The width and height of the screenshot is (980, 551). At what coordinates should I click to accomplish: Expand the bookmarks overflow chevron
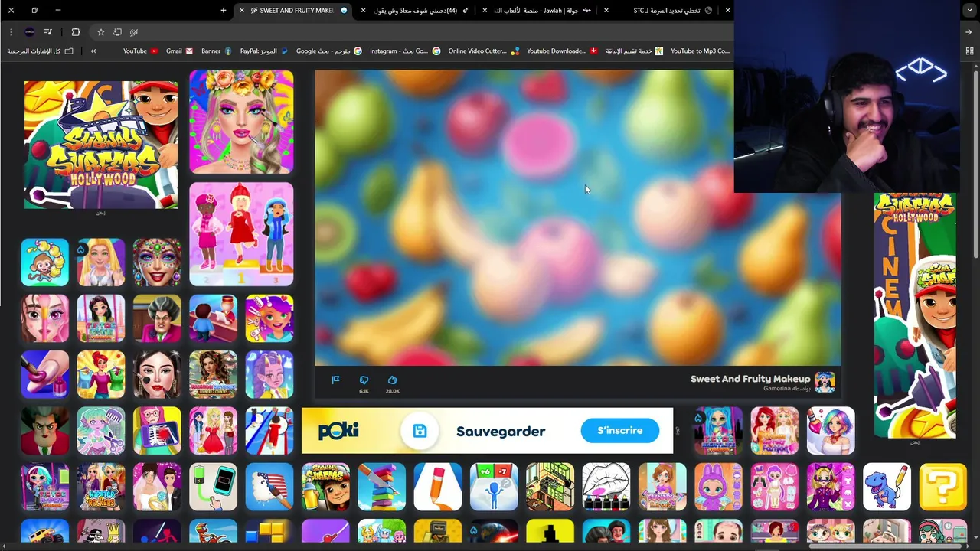pos(93,51)
